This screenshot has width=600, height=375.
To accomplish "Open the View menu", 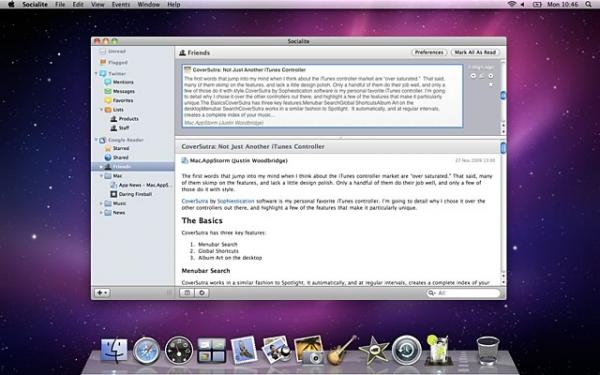I will [x=98, y=5].
